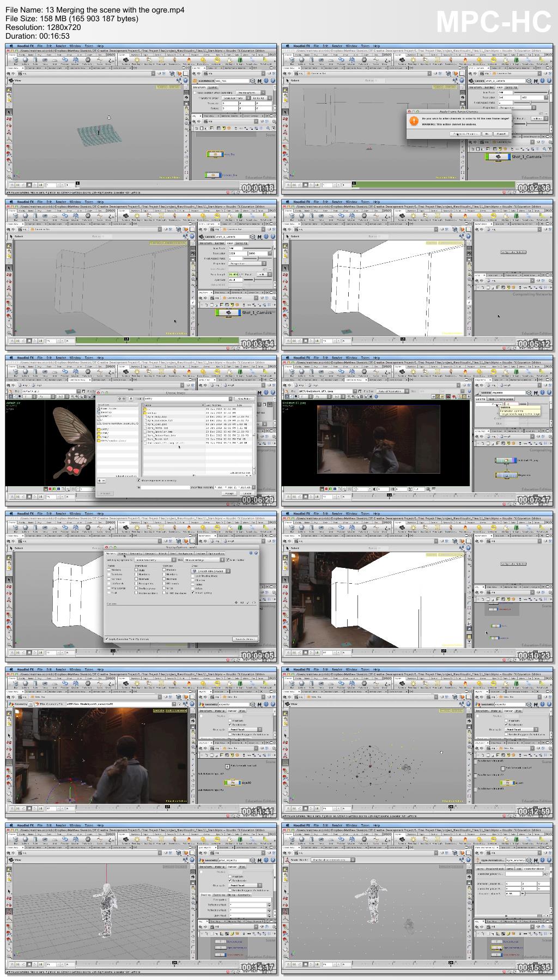Check Primitives Hulls in the Display Options dialog
The height and width of the screenshot is (980, 558).
coord(136,570)
